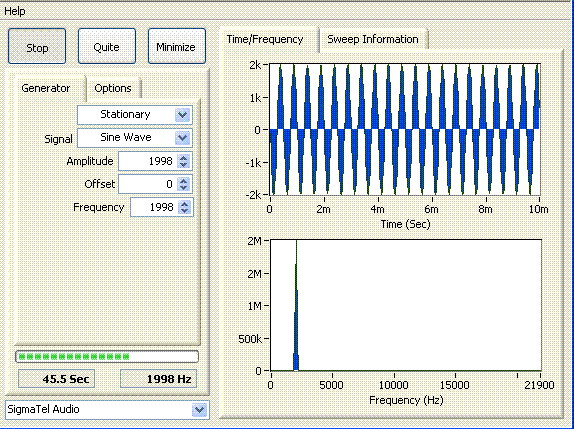Viewport: 574px width, 429px height.
Task: Decrease Amplitude with the down arrow
Action: (x=183, y=165)
